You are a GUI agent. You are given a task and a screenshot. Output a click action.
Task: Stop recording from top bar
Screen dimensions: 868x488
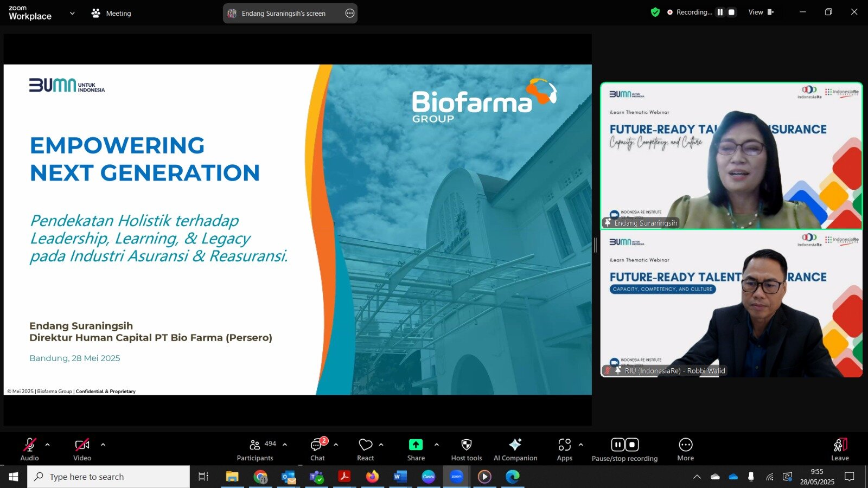pyautogui.click(x=731, y=12)
